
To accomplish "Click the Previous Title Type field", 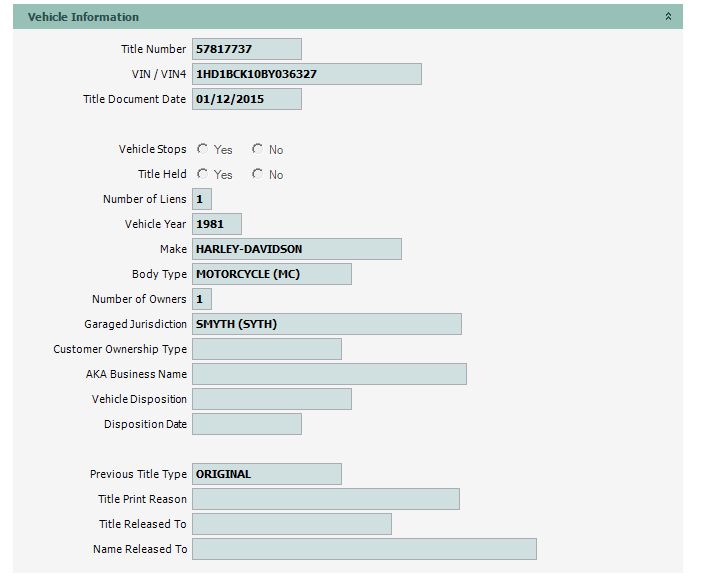I will pos(266,474).
